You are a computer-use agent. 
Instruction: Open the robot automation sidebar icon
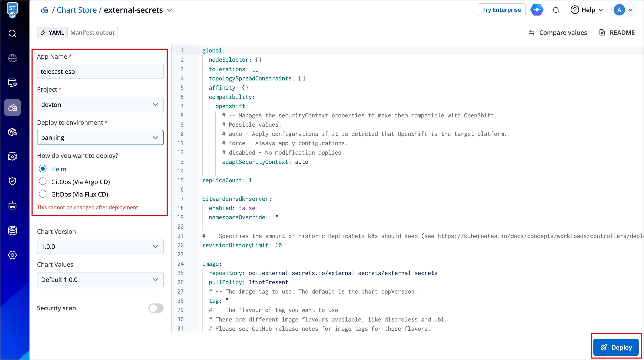[12, 206]
